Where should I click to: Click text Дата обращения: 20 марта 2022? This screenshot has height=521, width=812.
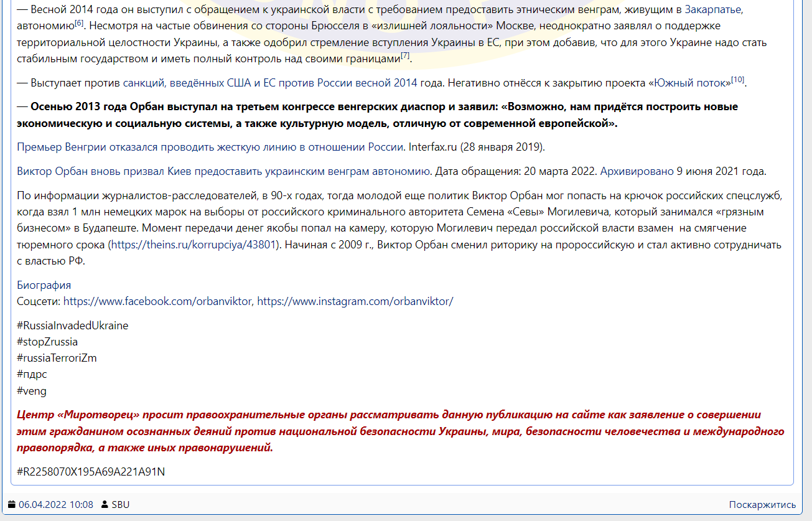pyautogui.click(x=516, y=171)
